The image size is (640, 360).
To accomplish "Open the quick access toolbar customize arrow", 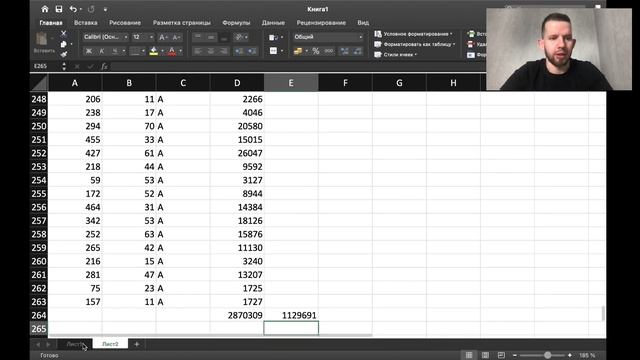I will pos(105,9).
